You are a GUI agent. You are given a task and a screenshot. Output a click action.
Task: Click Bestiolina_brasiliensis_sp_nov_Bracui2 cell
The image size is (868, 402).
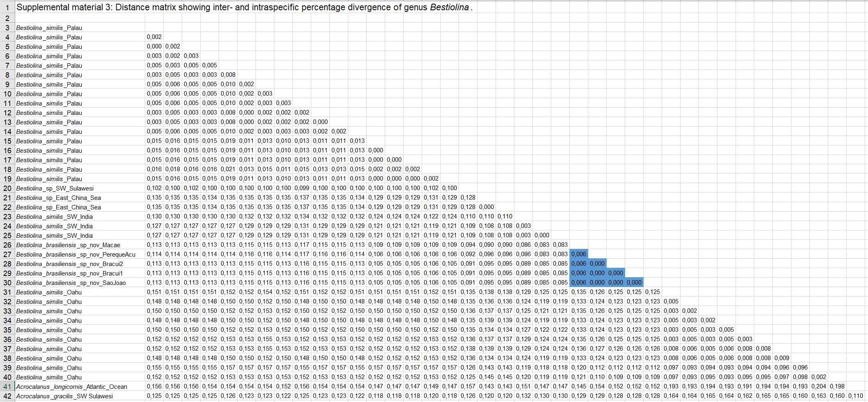tap(80, 264)
